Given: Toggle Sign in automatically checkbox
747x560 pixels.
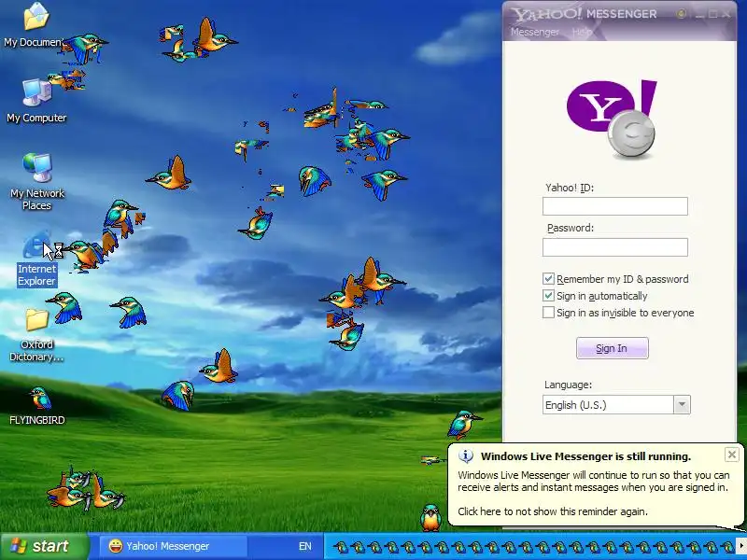Looking at the screenshot, I should click(548, 296).
